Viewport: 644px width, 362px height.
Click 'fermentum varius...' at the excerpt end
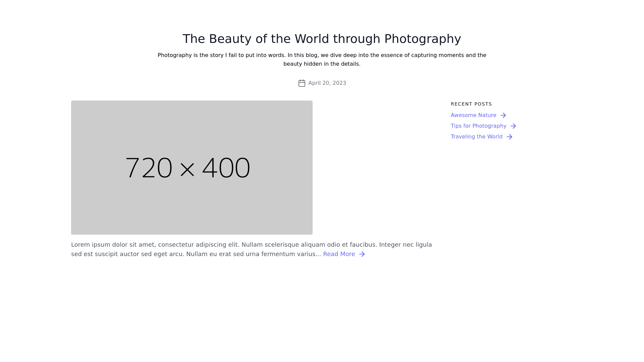click(x=291, y=254)
